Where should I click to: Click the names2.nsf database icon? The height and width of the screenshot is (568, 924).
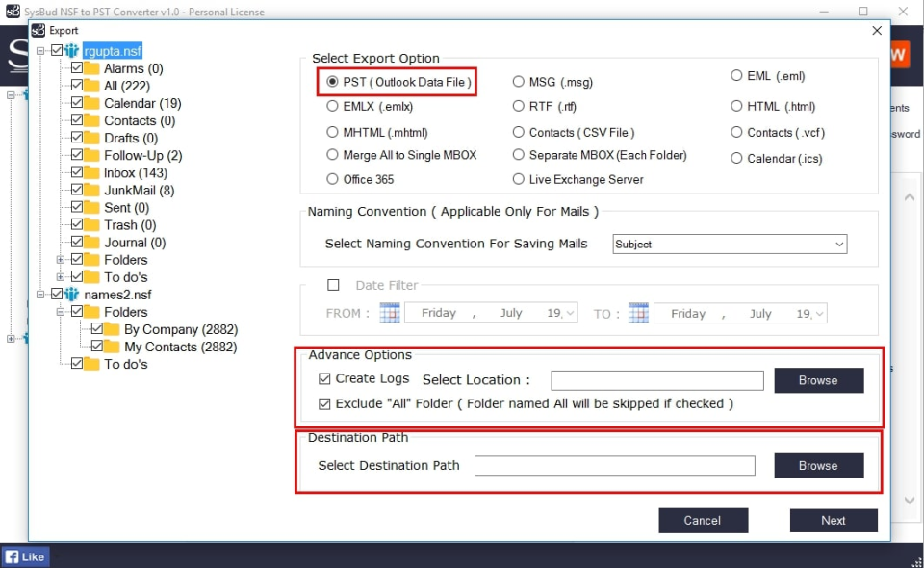tap(72, 294)
